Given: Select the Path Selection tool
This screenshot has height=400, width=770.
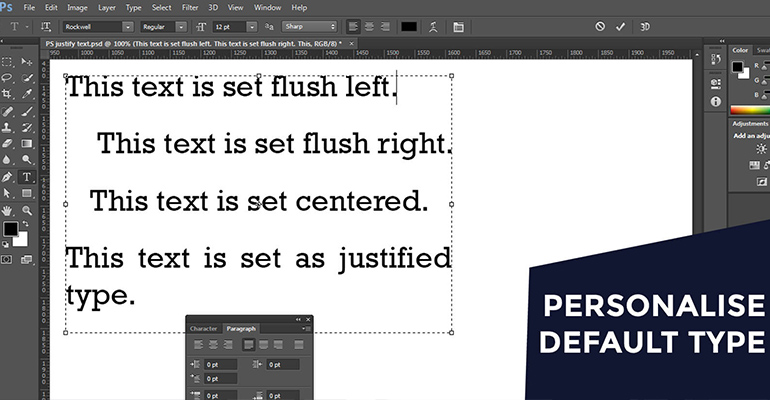Looking at the screenshot, I should click(7, 193).
